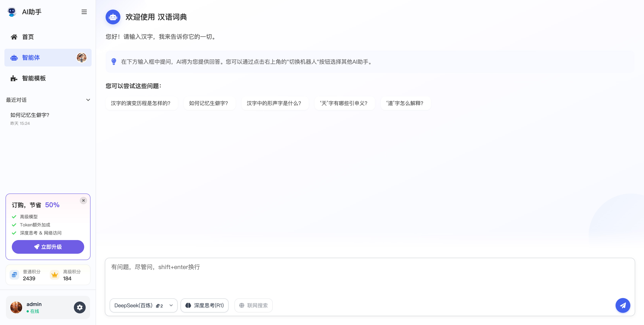Open settings gear next to admin

pyautogui.click(x=80, y=307)
